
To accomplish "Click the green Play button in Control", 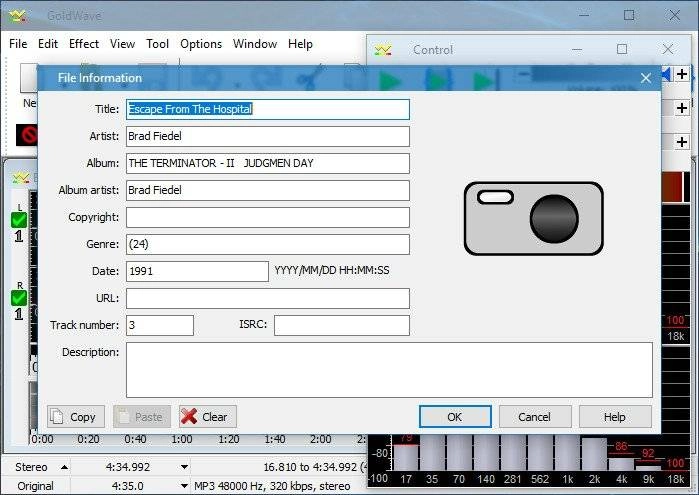I will [x=390, y=82].
